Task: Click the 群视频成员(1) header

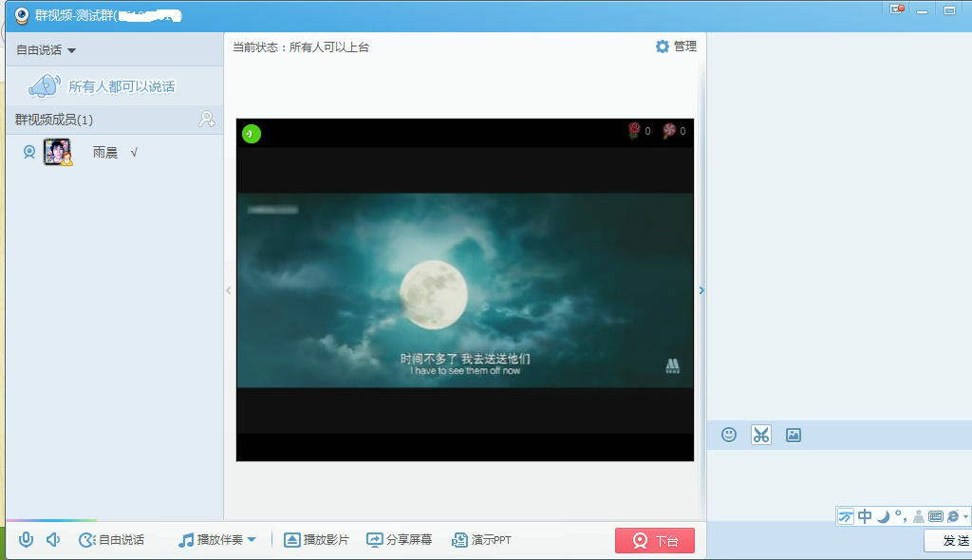Action: pyautogui.click(x=54, y=120)
